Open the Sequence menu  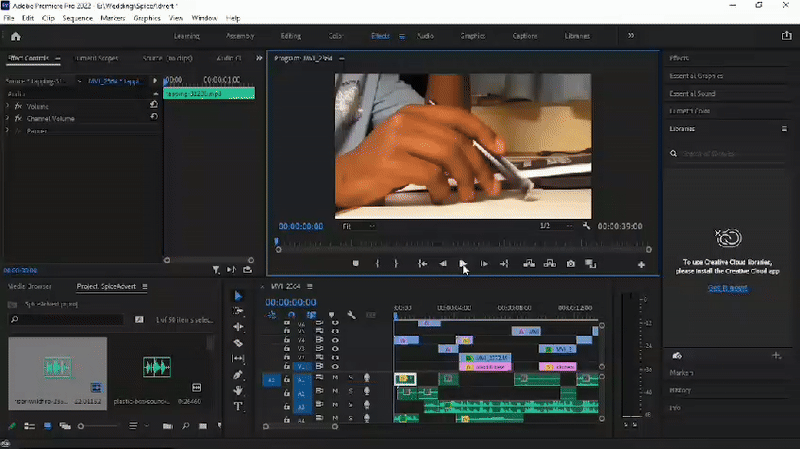click(78, 18)
